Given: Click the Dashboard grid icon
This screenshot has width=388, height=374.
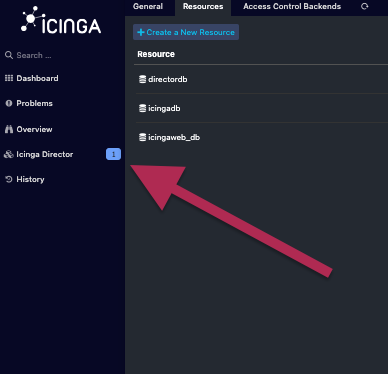Looking at the screenshot, I should tap(9, 78).
